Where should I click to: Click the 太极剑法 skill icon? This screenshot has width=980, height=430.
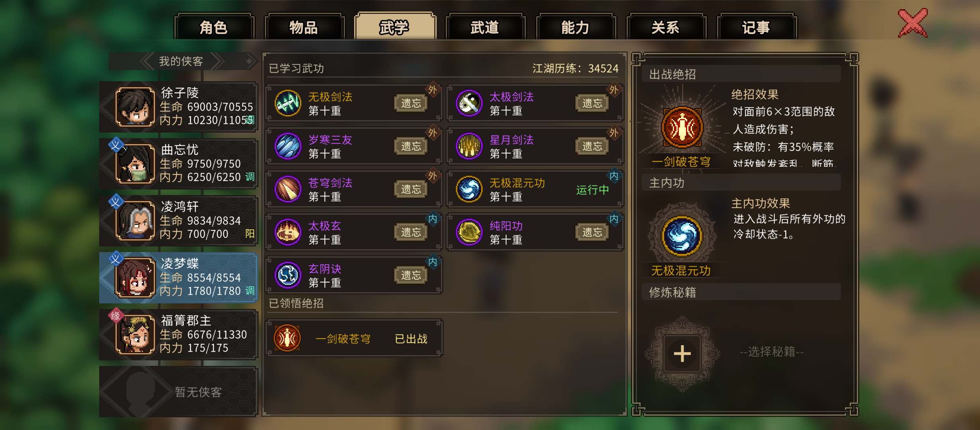469,104
